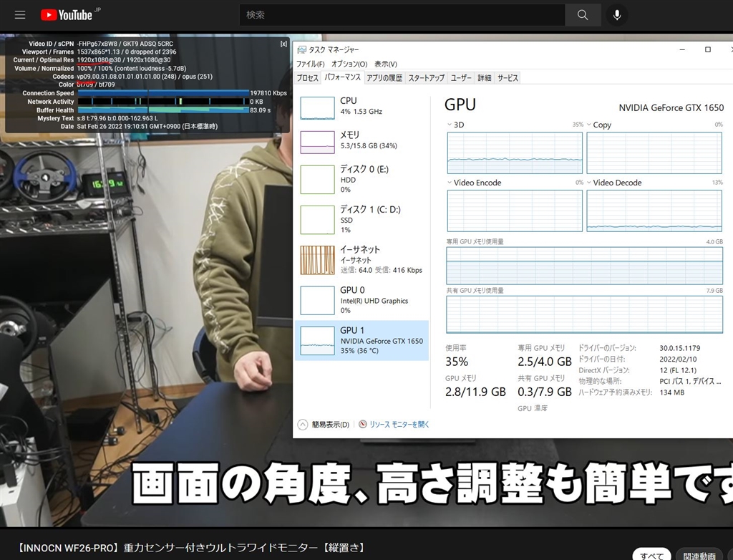Open the 表示(V) menu
The image size is (733, 560).
[x=386, y=64]
